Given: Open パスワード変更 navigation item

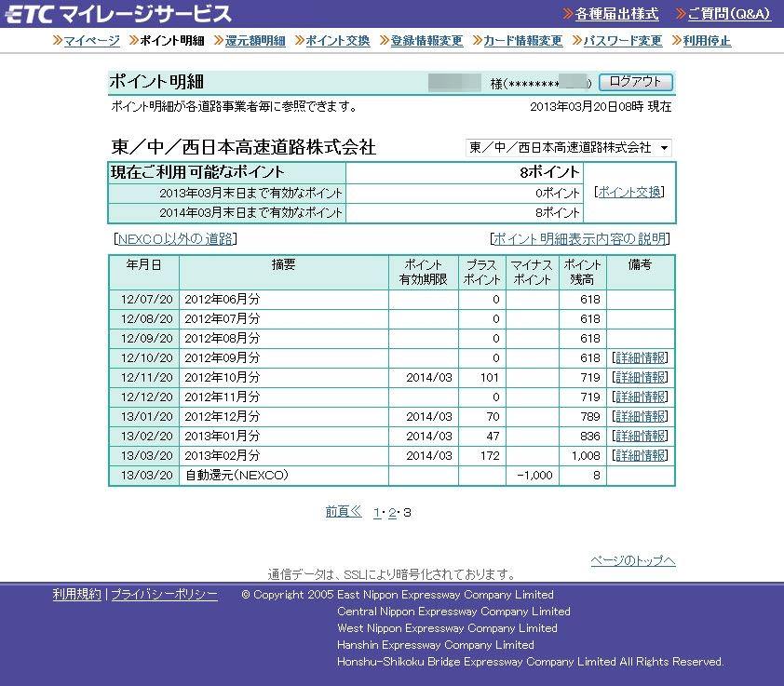Looking at the screenshot, I should [623, 41].
